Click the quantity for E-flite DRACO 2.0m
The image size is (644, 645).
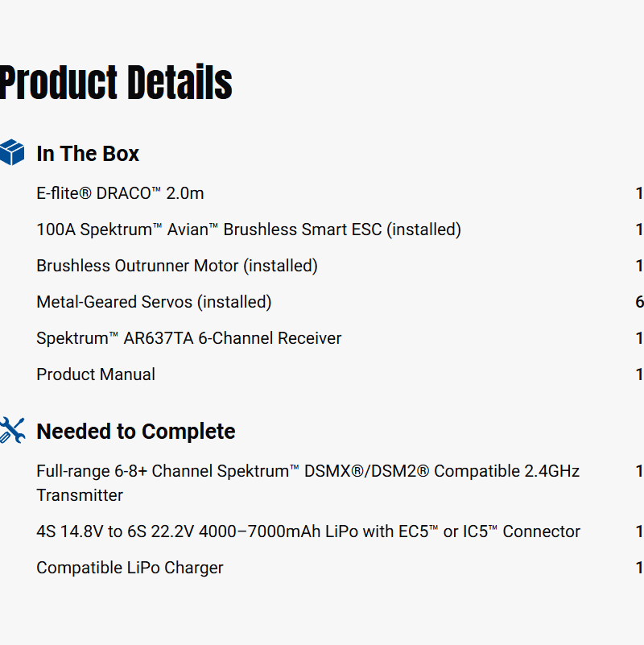(x=639, y=193)
